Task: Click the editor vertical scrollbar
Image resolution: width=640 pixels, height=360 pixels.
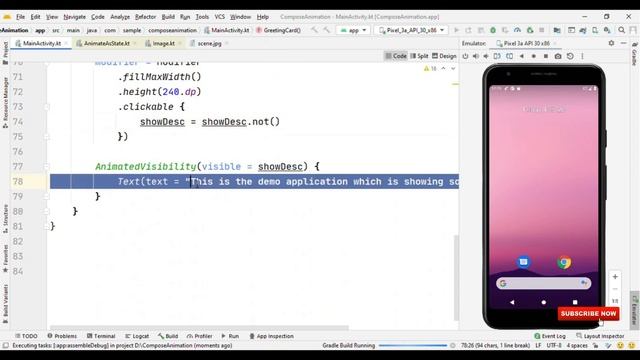Action: pos(456,278)
